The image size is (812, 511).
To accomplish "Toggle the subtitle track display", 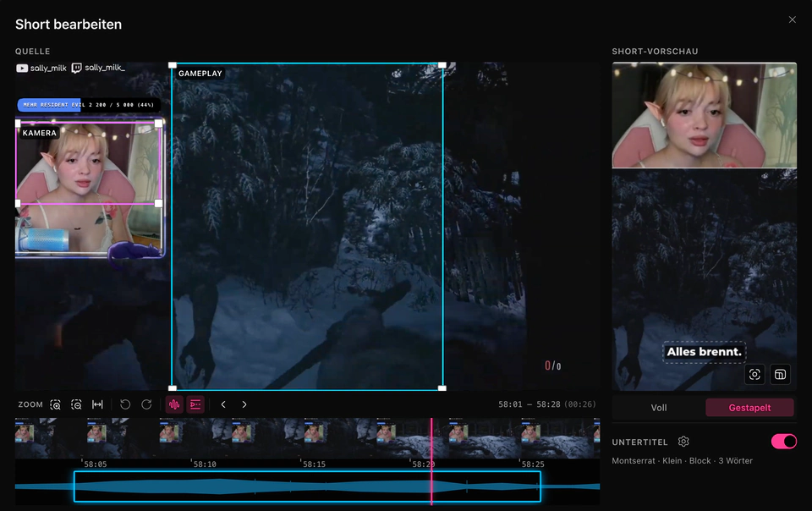I will point(195,404).
